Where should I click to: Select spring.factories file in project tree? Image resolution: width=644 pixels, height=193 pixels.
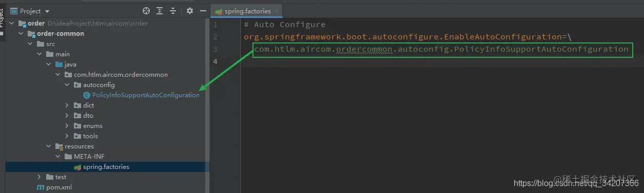coord(106,167)
